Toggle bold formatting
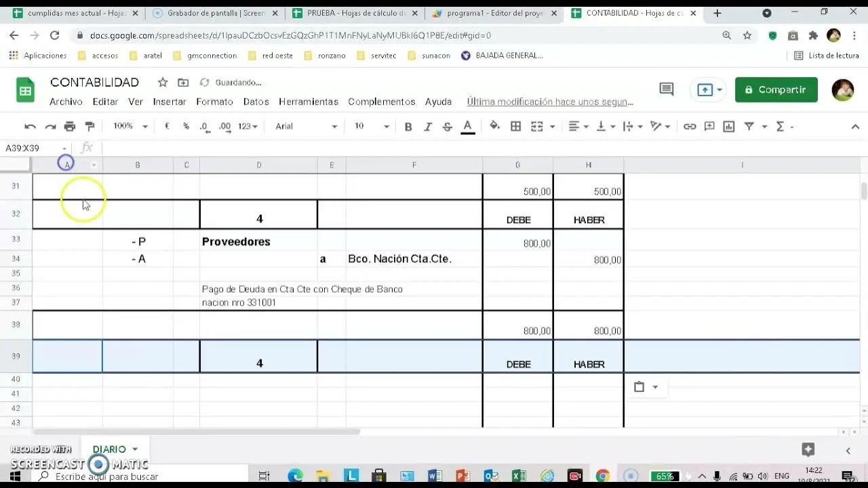868x488 pixels. (408, 127)
